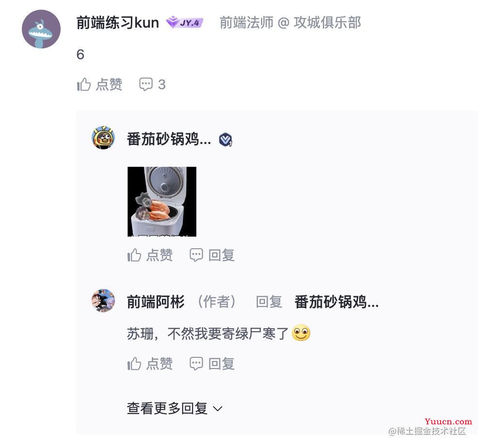478x448 pixels.
Task: Expand 查看更多回复 to see more replies
Action: coord(175,408)
